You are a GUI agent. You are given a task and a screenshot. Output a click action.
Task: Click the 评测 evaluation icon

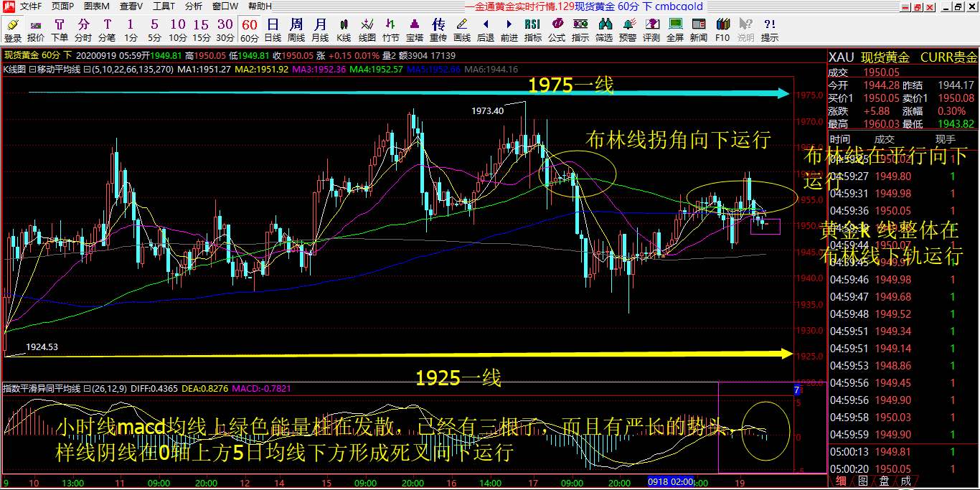point(651,30)
